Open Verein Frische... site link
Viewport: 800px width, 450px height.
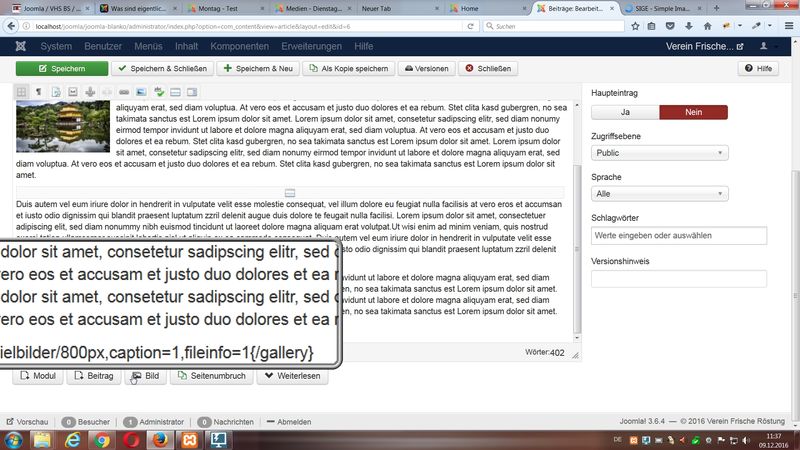coord(704,46)
